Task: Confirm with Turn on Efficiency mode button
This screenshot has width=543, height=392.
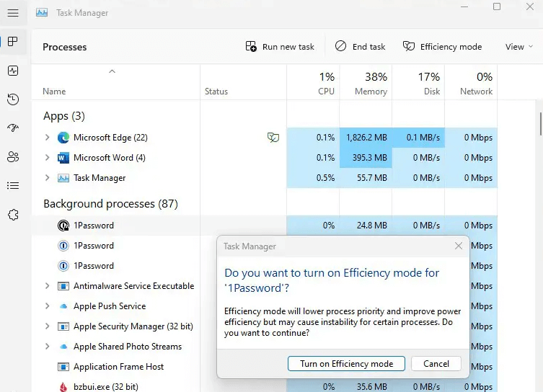Action: tap(346, 364)
